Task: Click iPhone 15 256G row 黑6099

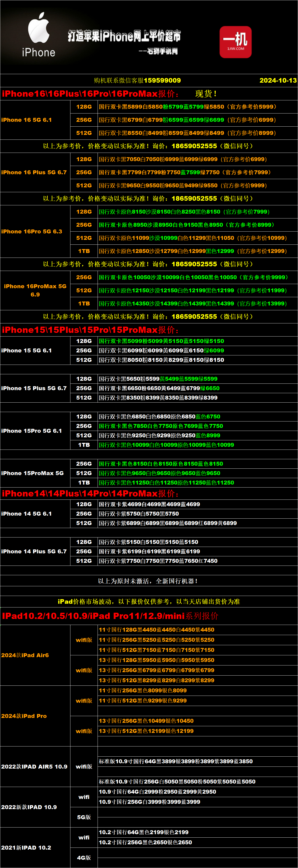Action: [198, 351]
